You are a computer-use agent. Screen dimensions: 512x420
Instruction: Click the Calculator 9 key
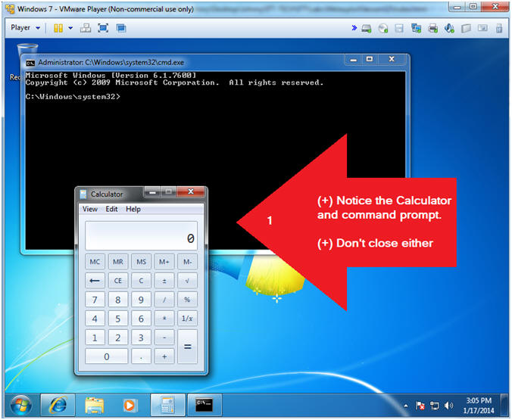141,300
